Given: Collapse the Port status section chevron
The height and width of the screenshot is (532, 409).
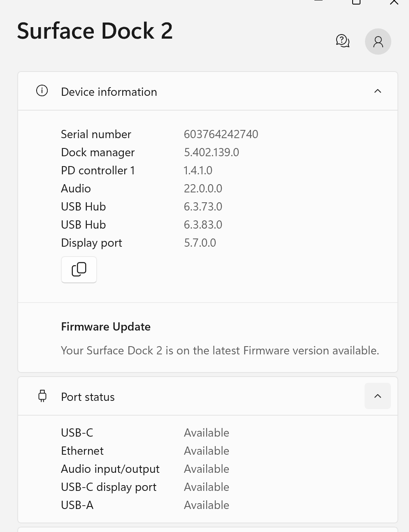Looking at the screenshot, I should (x=378, y=396).
